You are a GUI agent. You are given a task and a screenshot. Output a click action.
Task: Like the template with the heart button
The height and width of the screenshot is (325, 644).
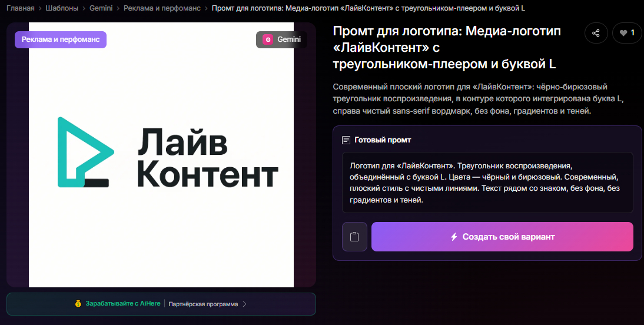click(x=627, y=33)
